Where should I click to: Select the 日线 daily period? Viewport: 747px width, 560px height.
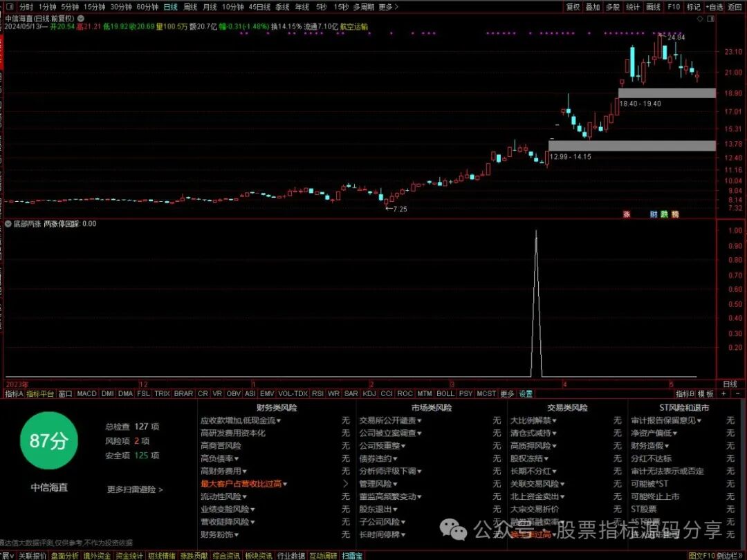click(x=171, y=7)
